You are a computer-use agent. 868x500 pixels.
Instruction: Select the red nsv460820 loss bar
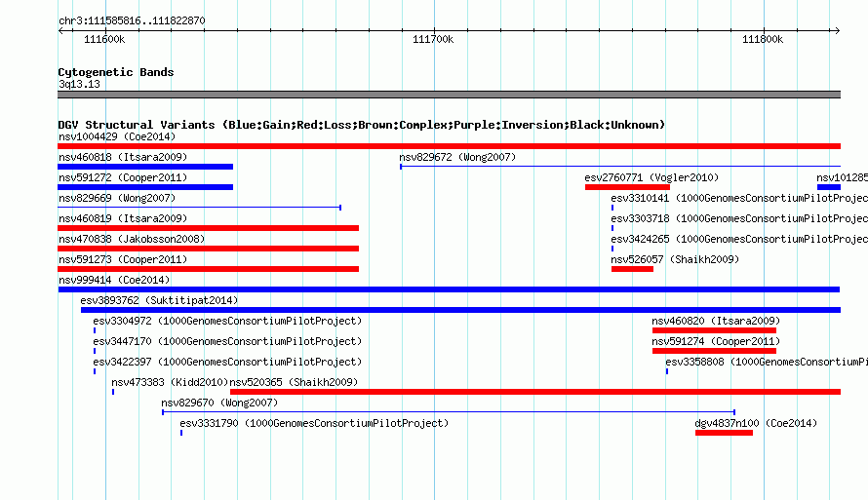pos(714,330)
